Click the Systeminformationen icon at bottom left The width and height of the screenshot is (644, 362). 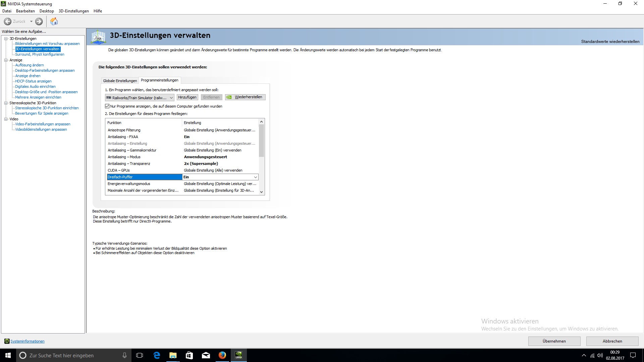coord(7,341)
